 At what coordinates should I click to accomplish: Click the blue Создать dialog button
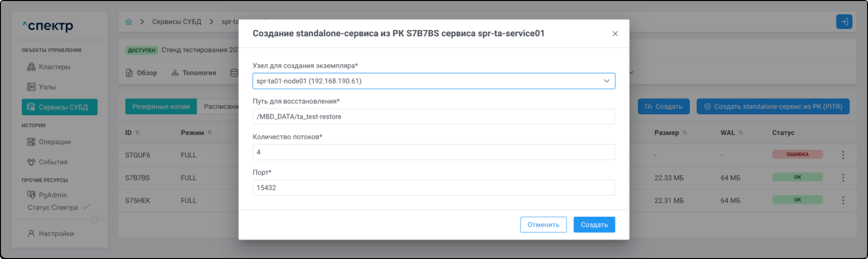point(594,224)
